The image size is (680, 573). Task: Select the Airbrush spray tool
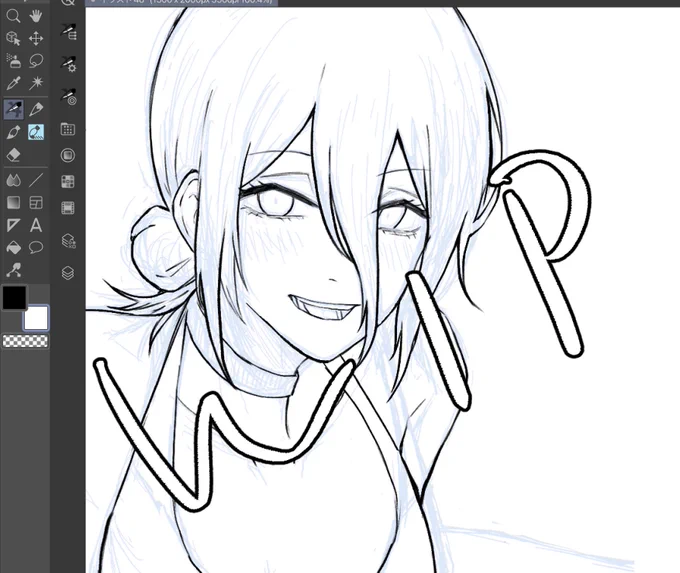pos(13,61)
